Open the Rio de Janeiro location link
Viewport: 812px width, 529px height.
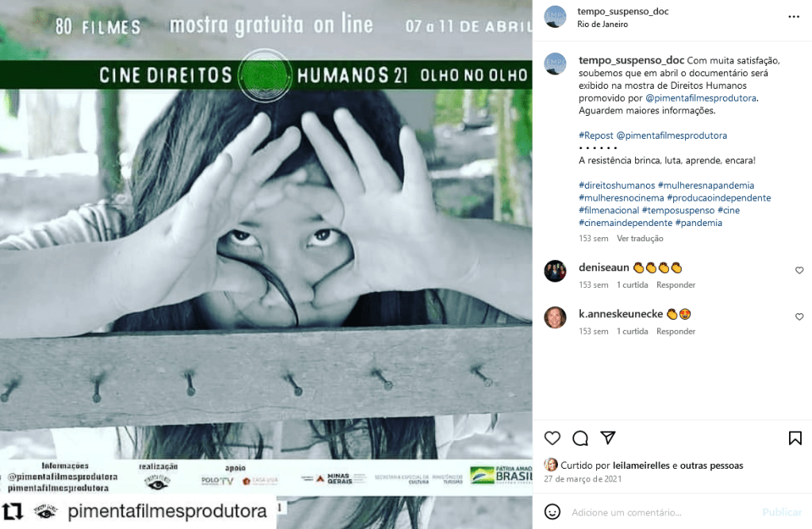(x=602, y=25)
